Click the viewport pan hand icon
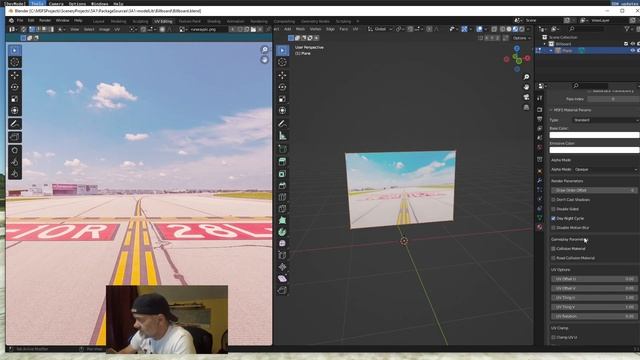This screenshot has height=360, width=640. pos(527,87)
